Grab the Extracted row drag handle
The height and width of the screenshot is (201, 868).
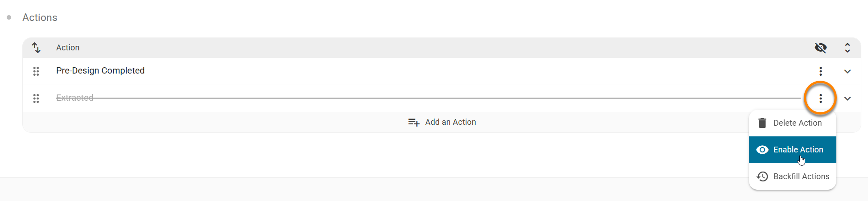[x=36, y=98]
